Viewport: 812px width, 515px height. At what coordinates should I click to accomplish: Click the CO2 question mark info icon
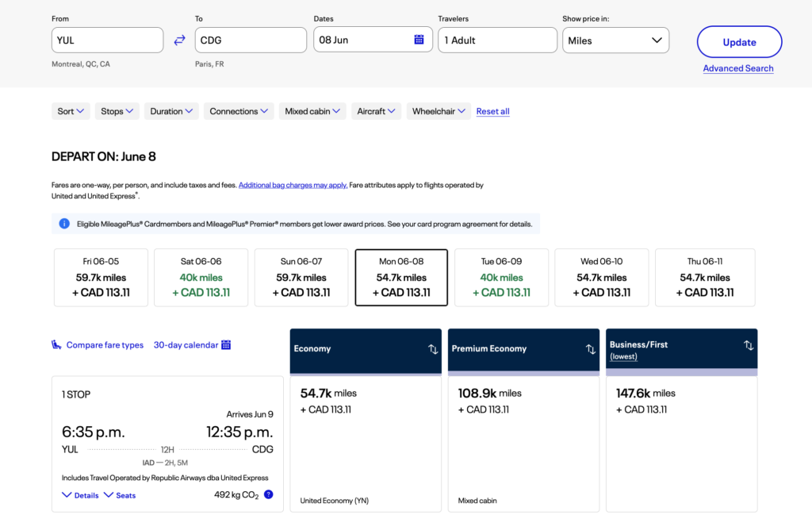pos(267,494)
